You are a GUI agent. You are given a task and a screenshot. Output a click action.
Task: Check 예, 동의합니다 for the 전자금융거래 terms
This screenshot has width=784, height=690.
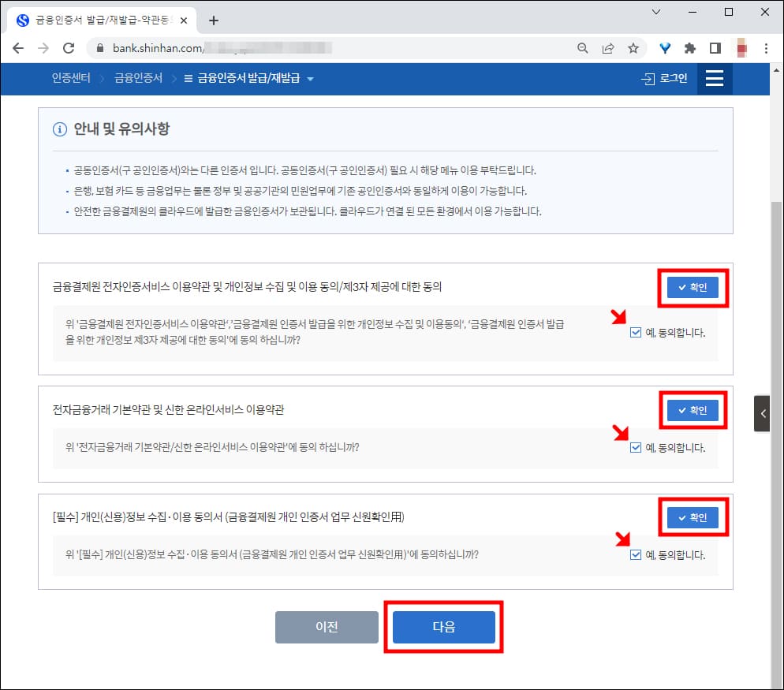click(636, 447)
